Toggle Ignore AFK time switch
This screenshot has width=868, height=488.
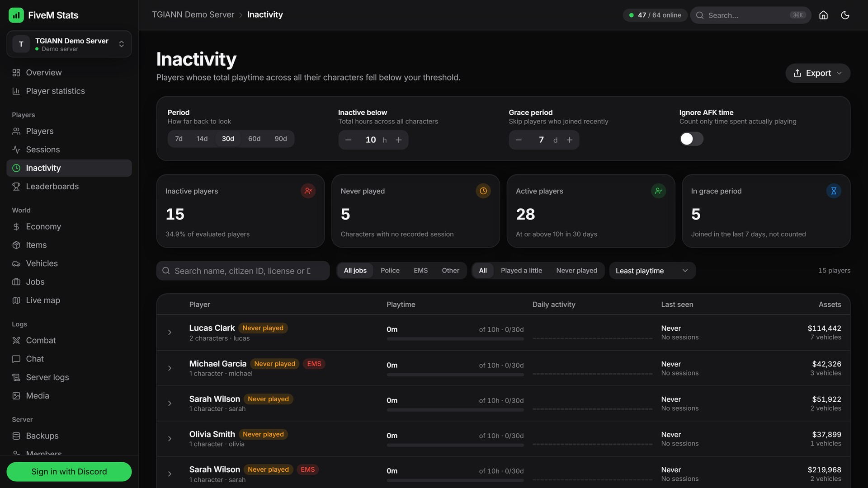(x=691, y=139)
